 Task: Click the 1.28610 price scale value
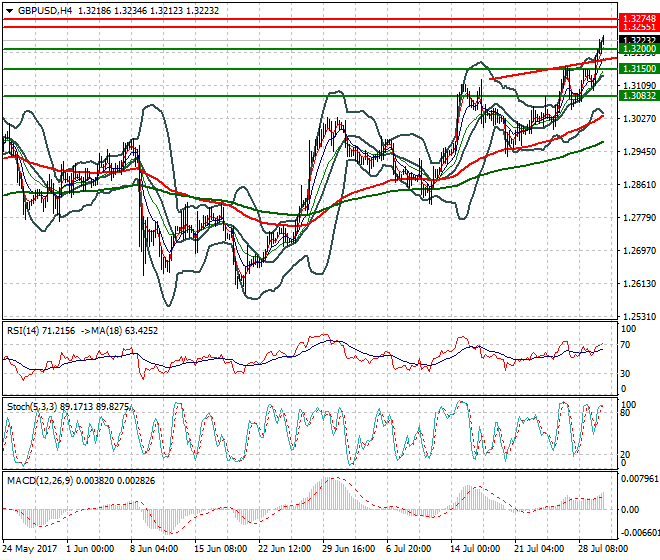tap(639, 184)
